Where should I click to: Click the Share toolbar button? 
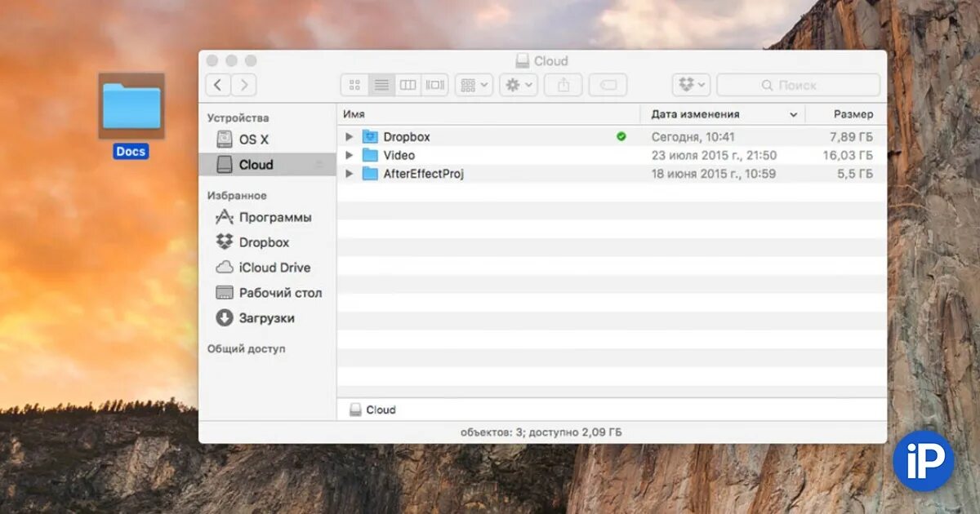point(563,85)
